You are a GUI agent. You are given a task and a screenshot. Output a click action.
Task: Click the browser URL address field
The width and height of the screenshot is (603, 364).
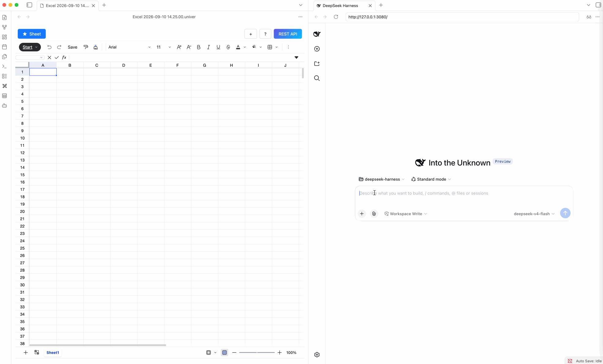(462, 17)
